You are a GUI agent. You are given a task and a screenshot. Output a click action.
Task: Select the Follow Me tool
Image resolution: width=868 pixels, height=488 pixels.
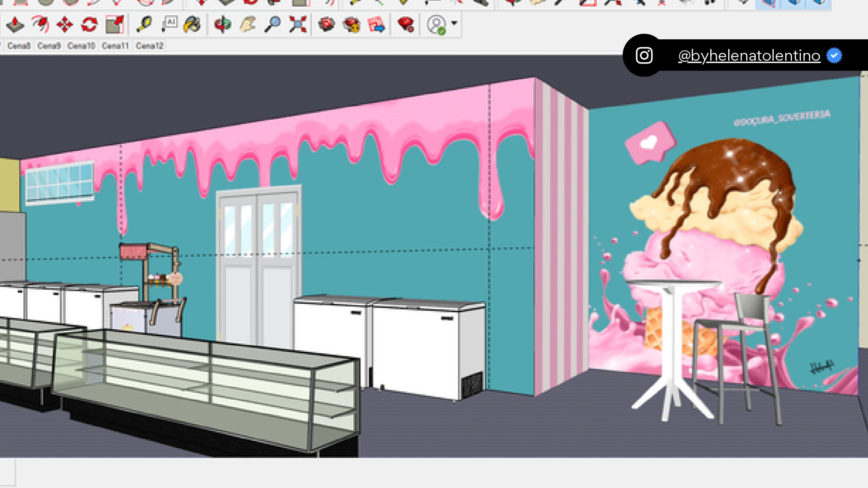pyautogui.click(x=40, y=24)
